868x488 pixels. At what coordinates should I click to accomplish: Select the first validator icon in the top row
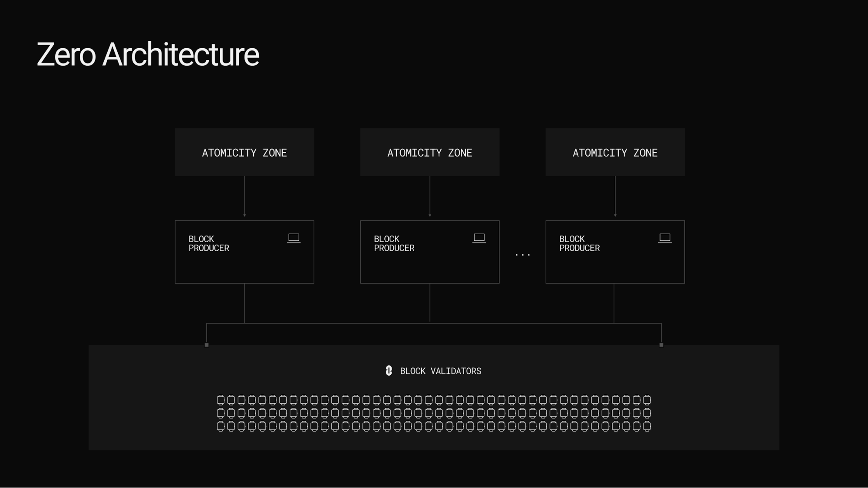pos(221,400)
